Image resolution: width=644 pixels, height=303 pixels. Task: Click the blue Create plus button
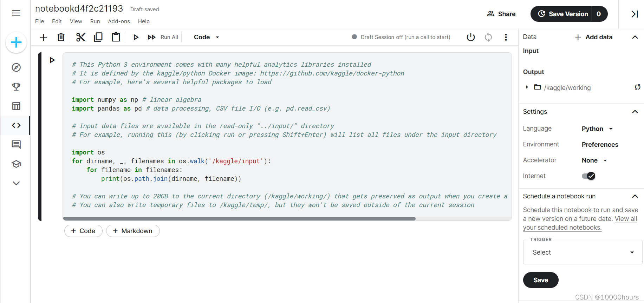tap(16, 43)
